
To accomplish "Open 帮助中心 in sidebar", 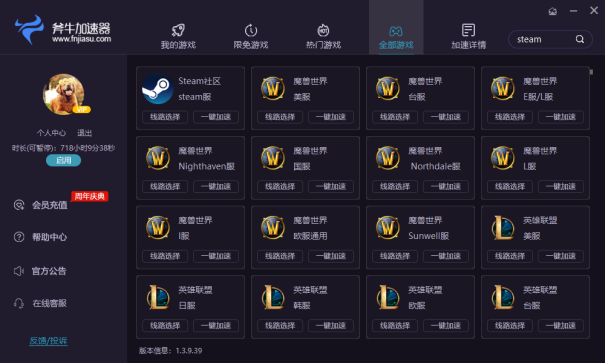I will pyautogui.click(x=49, y=237).
